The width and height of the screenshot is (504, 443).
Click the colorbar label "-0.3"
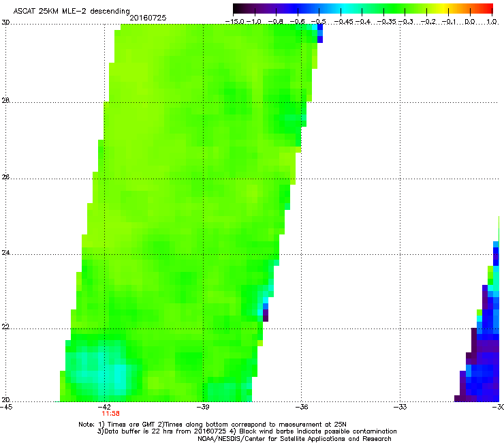(406, 22)
